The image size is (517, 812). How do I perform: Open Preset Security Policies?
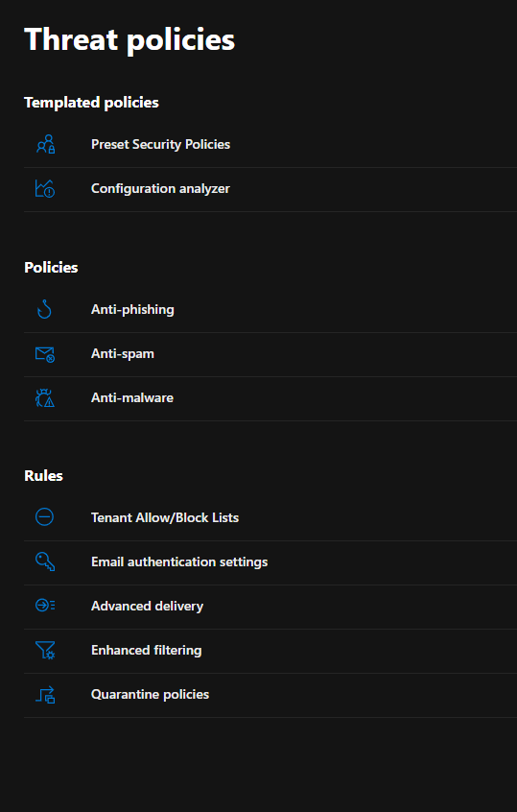point(160,145)
